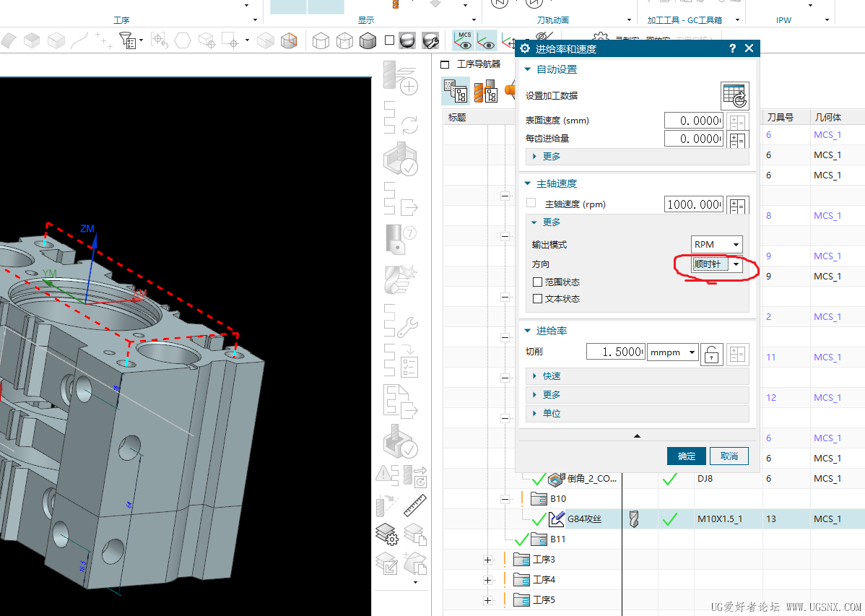Screen dimensions: 865x616
Task: Click the 主轴速度 value field 1000.000
Action: [x=694, y=205]
